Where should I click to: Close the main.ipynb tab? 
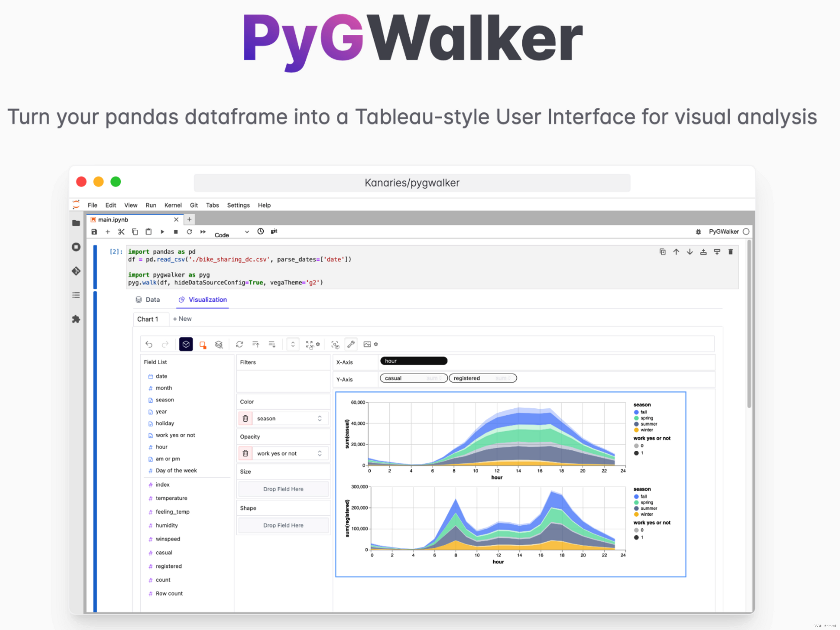(x=176, y=220)
